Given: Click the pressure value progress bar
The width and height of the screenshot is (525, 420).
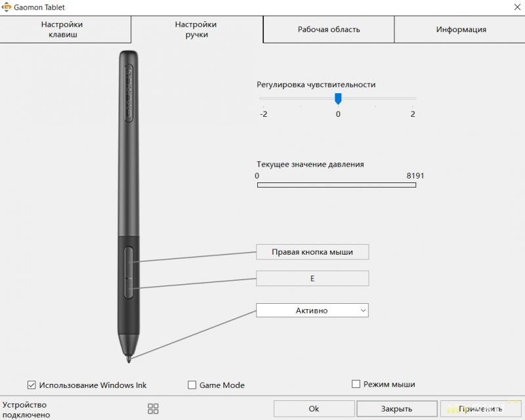Looking at the screenshot, I should coord(337,185).
